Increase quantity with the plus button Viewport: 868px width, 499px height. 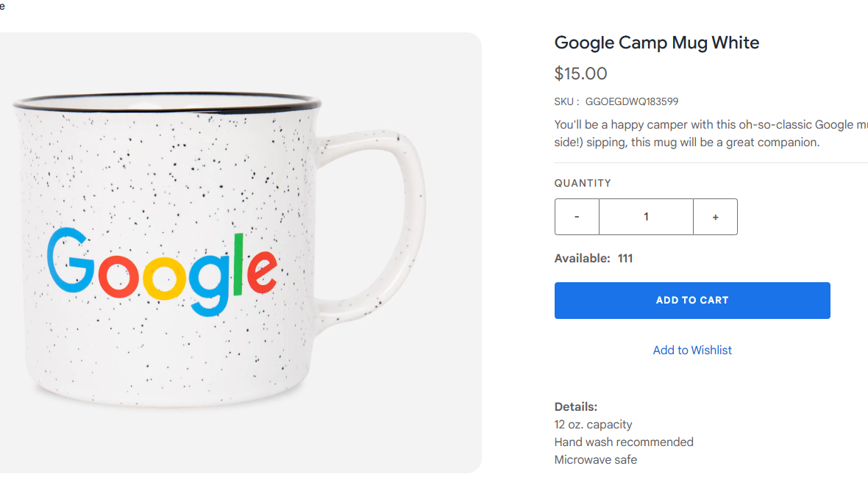point(715,217)
